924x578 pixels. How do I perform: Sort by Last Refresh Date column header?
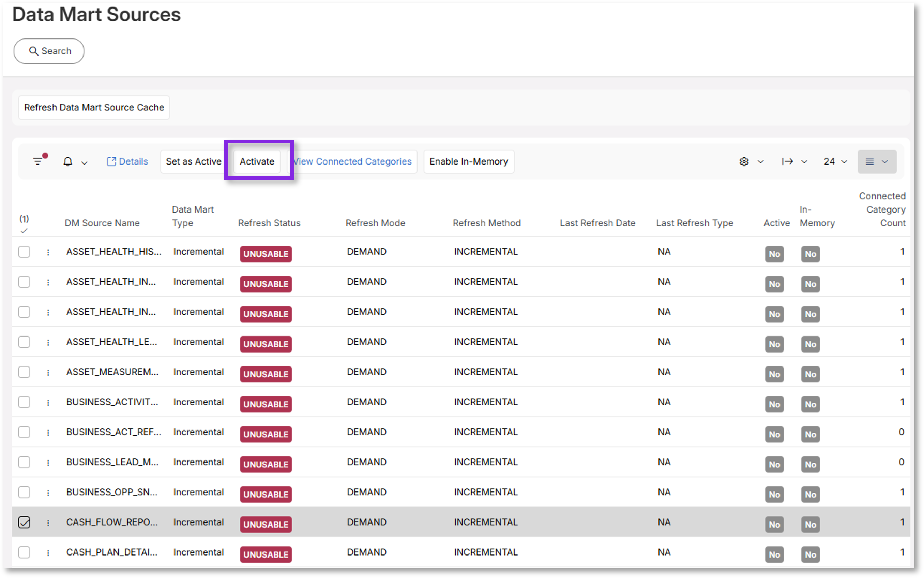point(597,223)
